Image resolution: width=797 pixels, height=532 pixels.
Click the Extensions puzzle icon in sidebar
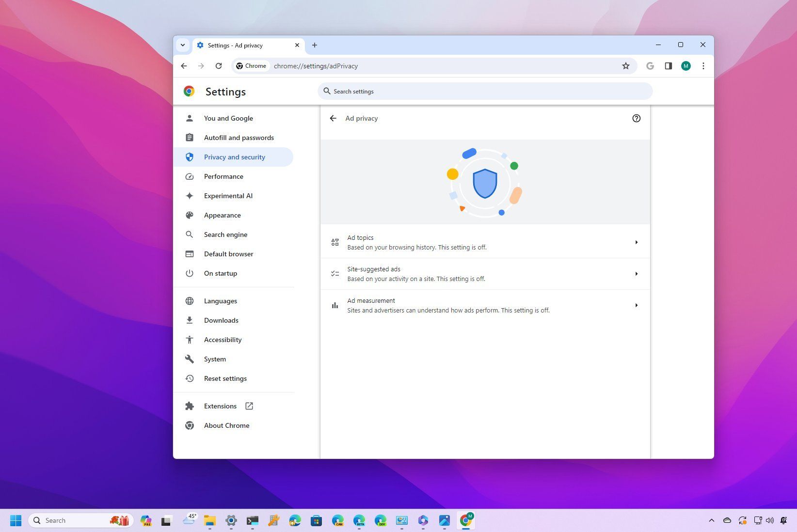point(190,406)
